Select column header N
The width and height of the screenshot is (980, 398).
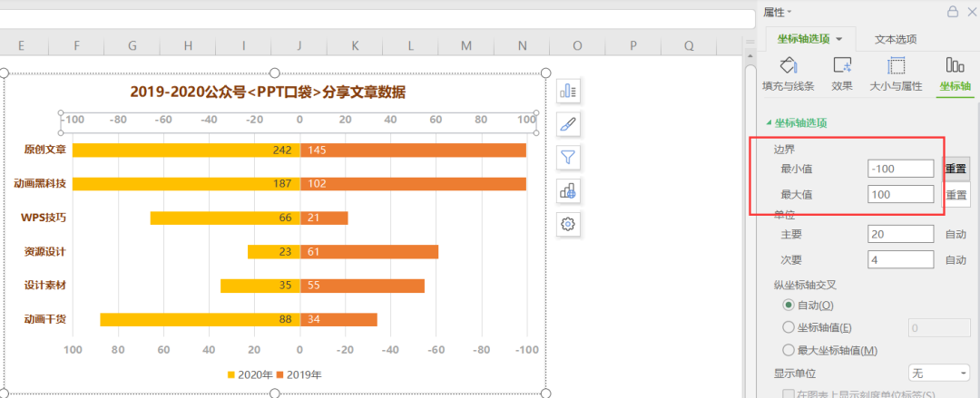point(522,45)
